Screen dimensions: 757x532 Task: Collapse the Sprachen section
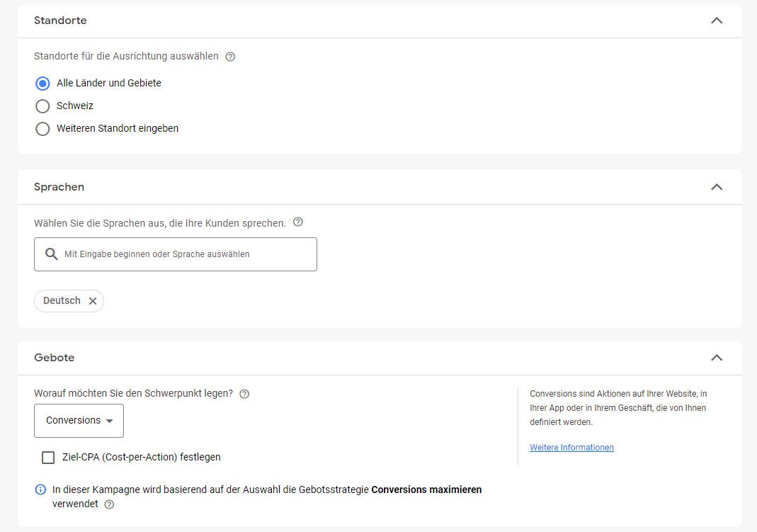point(717,187)
